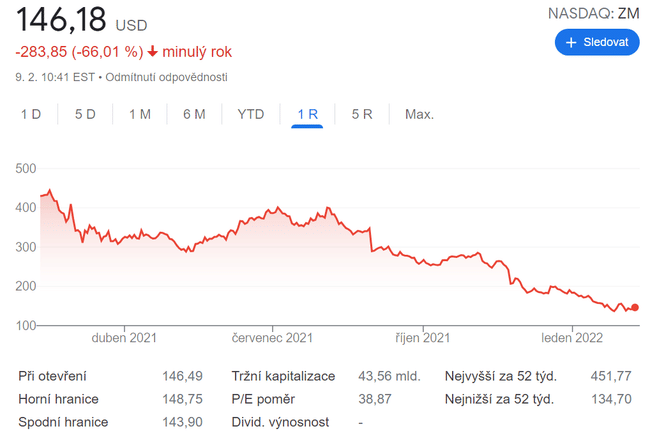Click the NASDAQ: ZM ticker label
The width and height of the screenshot is (650, 431).
click(x=593, y=13)
